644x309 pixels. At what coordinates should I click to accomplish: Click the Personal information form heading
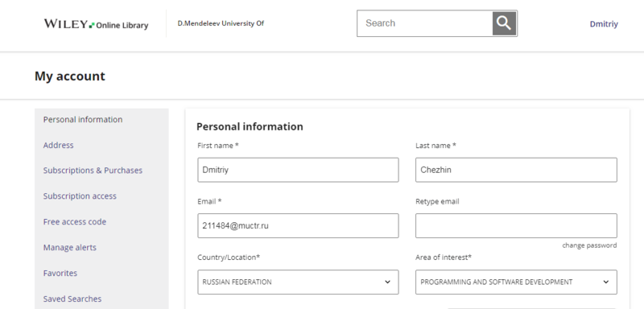(250, 126)
